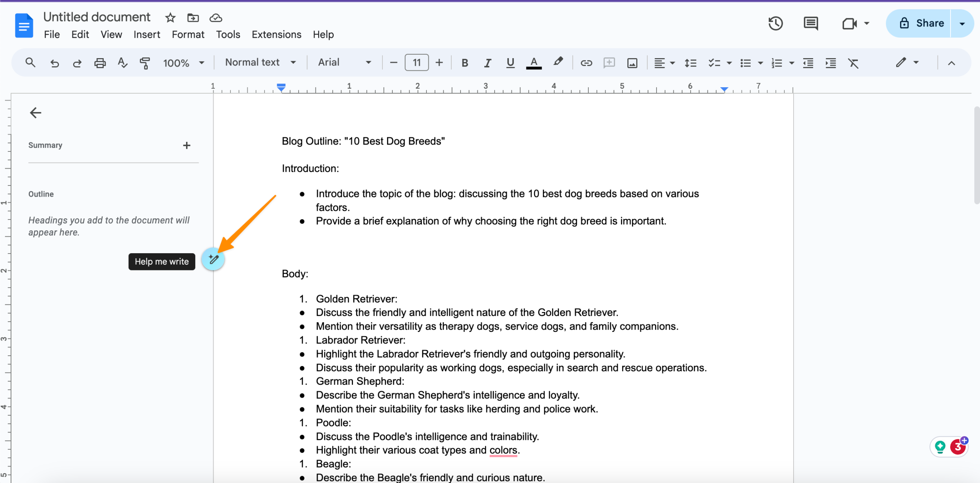
Task: Insert a link with chain icon
Action: 586,63
